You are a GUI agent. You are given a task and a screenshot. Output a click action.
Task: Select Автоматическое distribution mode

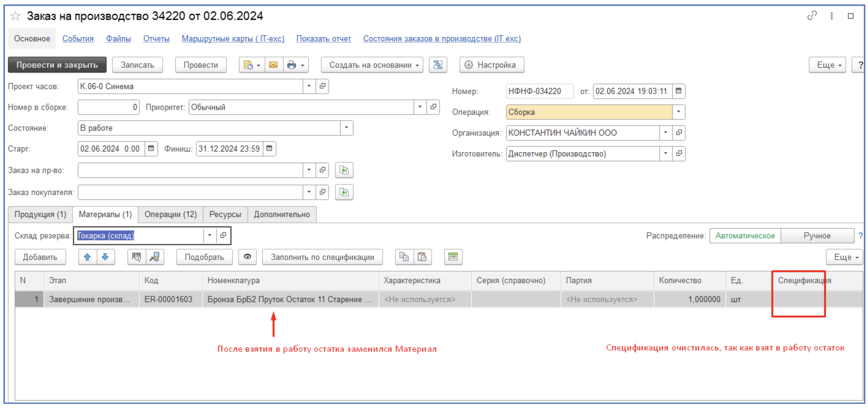[745, 236]
